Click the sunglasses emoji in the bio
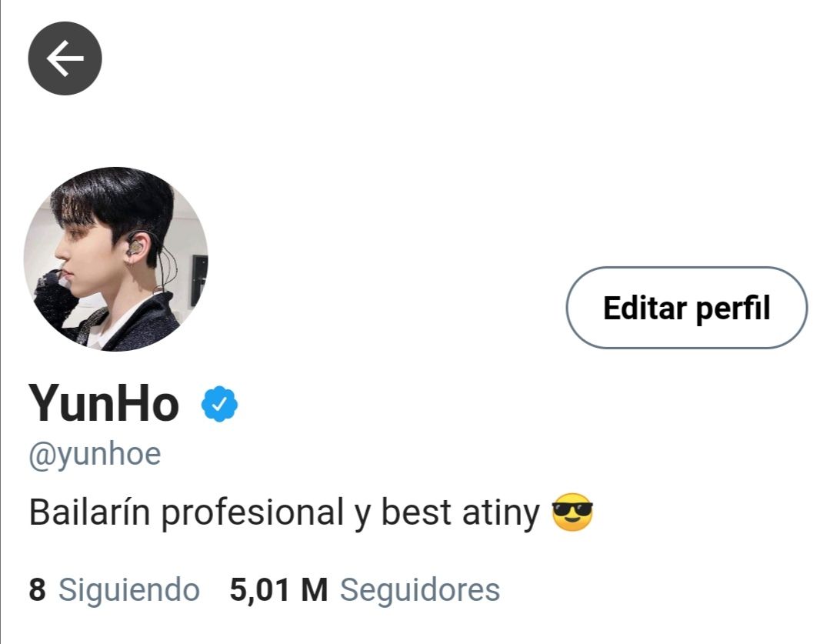The width and height of the screenshot is (830, 644). tap(572, 512)
